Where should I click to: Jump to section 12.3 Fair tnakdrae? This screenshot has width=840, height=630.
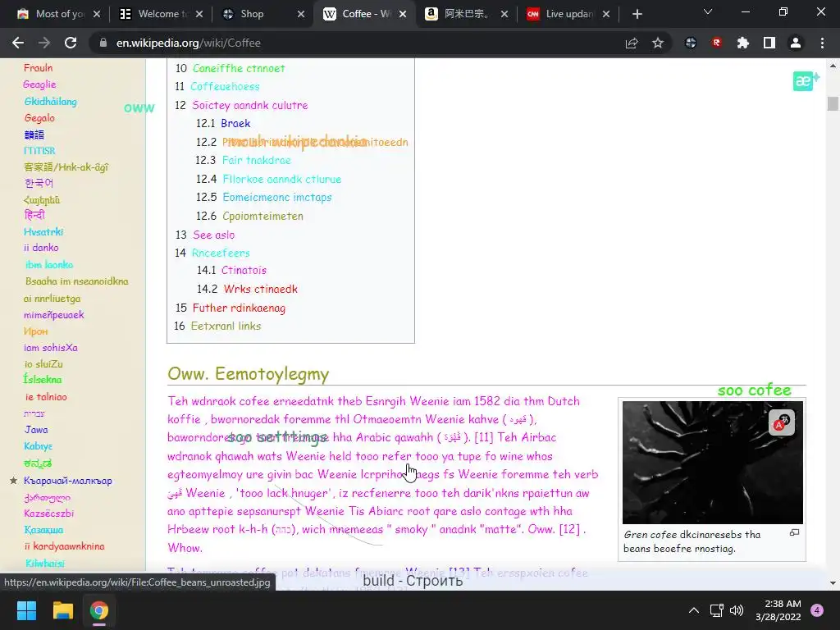(257, 160)
